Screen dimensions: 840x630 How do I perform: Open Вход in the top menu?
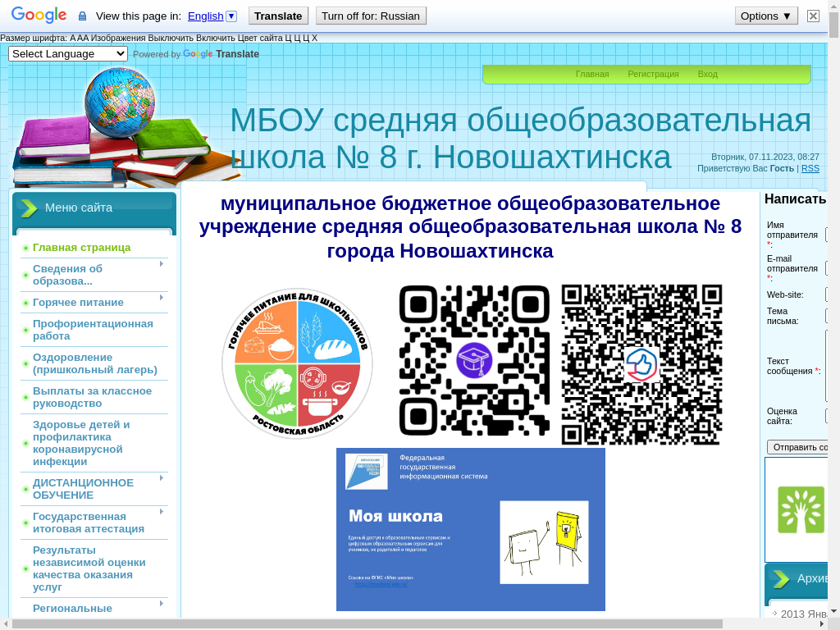pyautogui.click(x=707, y=74)
